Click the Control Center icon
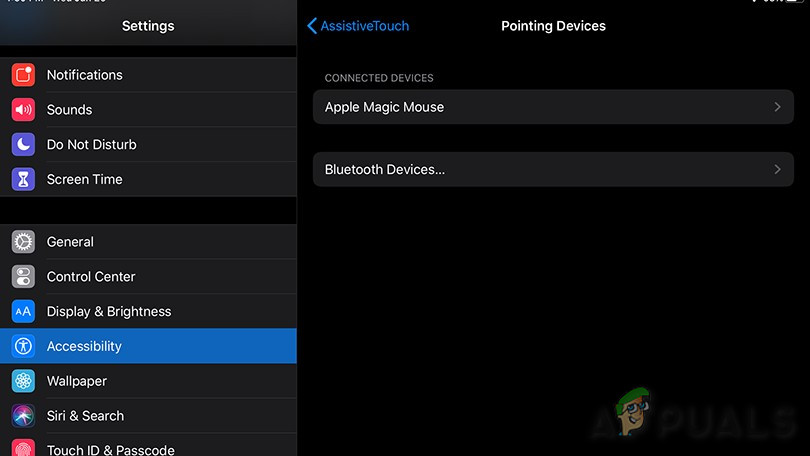810x456 pixels. coord(23,277)
